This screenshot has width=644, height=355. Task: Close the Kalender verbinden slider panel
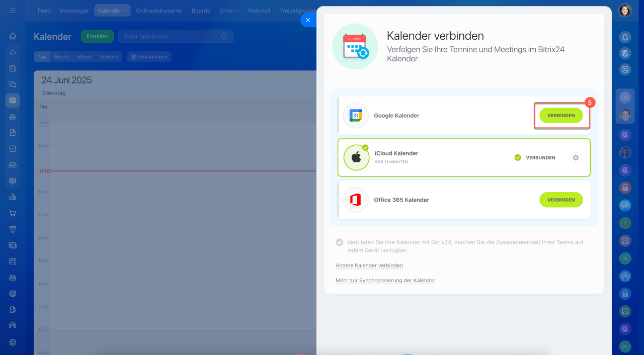(308, 20)
